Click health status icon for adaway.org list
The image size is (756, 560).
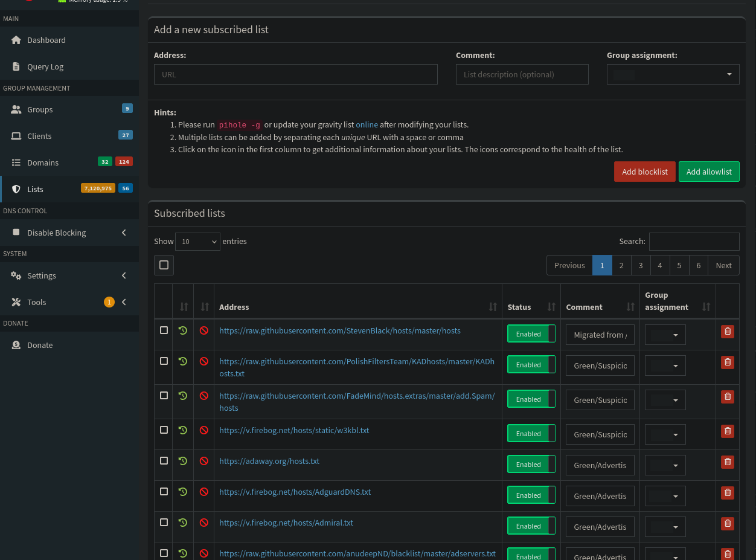(183, 461)
